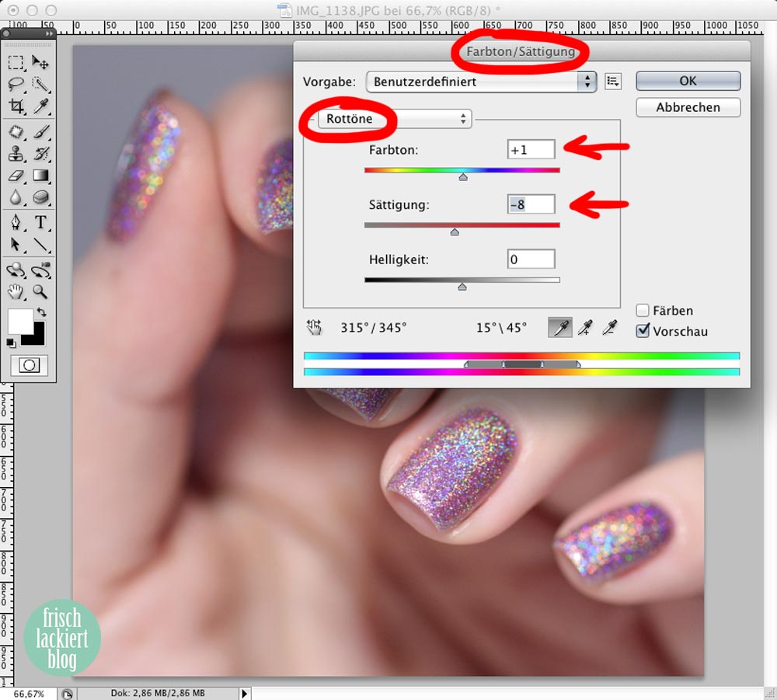The width and height of the screenshot is (777, 700).
Task: Select the Brush tool
Action: tap(40, 132)
